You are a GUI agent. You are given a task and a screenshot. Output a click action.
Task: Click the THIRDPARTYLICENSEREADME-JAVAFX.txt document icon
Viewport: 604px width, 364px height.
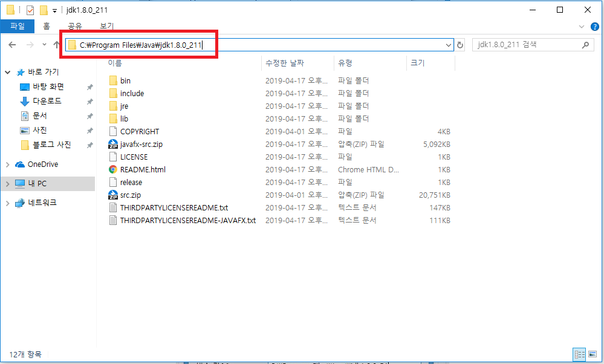pos(113,220)
